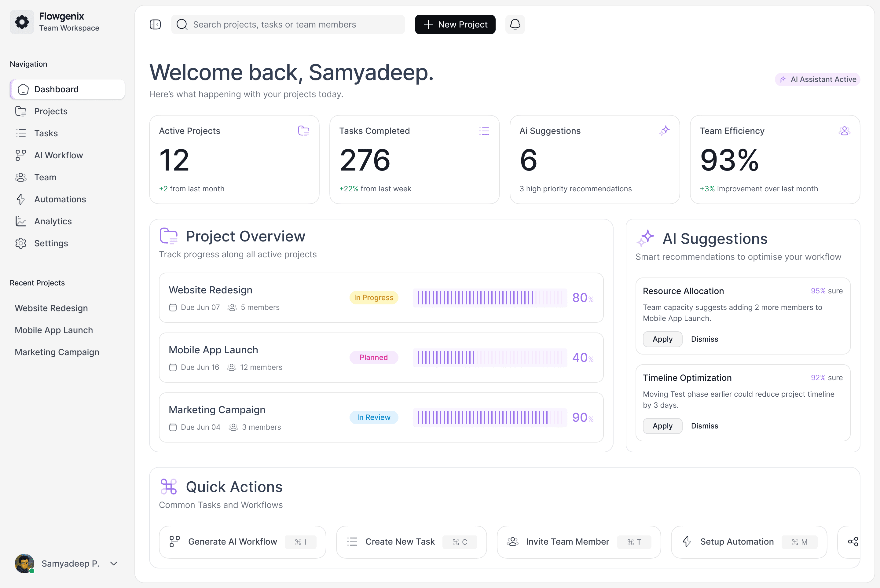Click the Project Overview folder icon
The image size is (880, 588).
169,236
